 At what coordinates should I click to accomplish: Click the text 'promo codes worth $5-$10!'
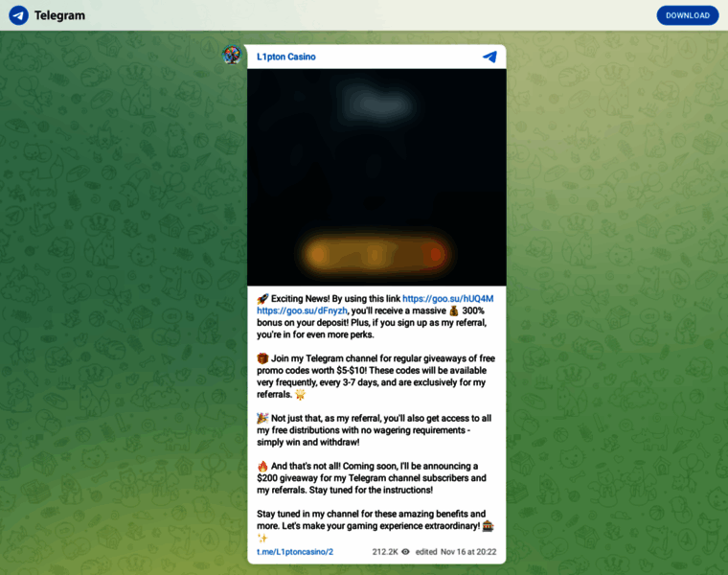click(311, 371)
